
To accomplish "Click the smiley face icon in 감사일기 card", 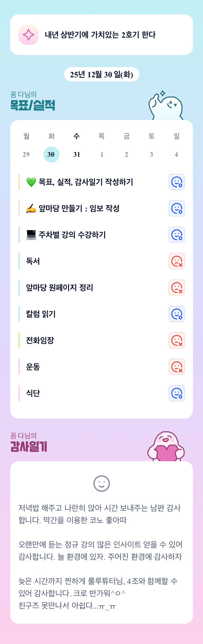I will pyautogui.click(x=102, y=483).
